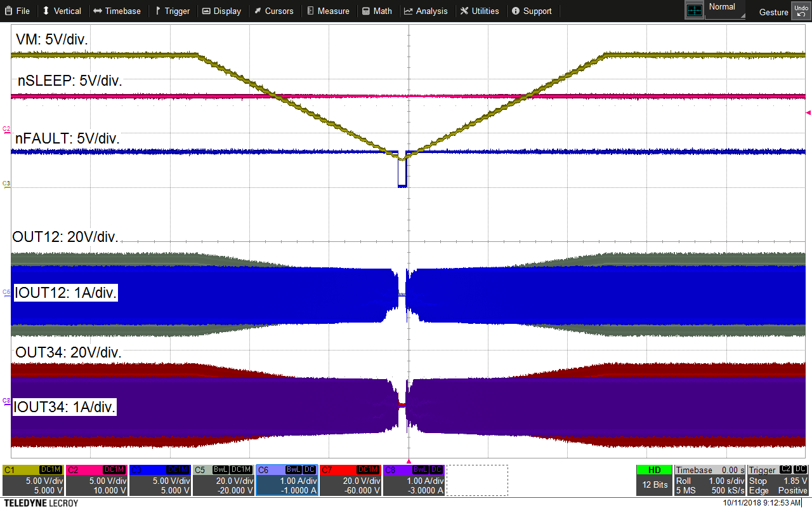Image resolution: width=812 pixels, height=508 pixels.
Task: Open the Utilities panel
Action: point(480,10)
